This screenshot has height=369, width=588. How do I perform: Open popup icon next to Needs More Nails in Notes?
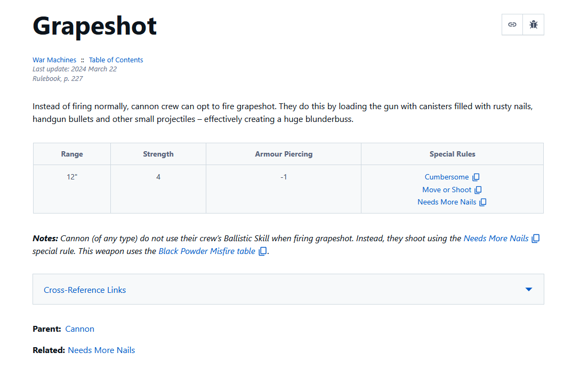(x=536, y=239)
